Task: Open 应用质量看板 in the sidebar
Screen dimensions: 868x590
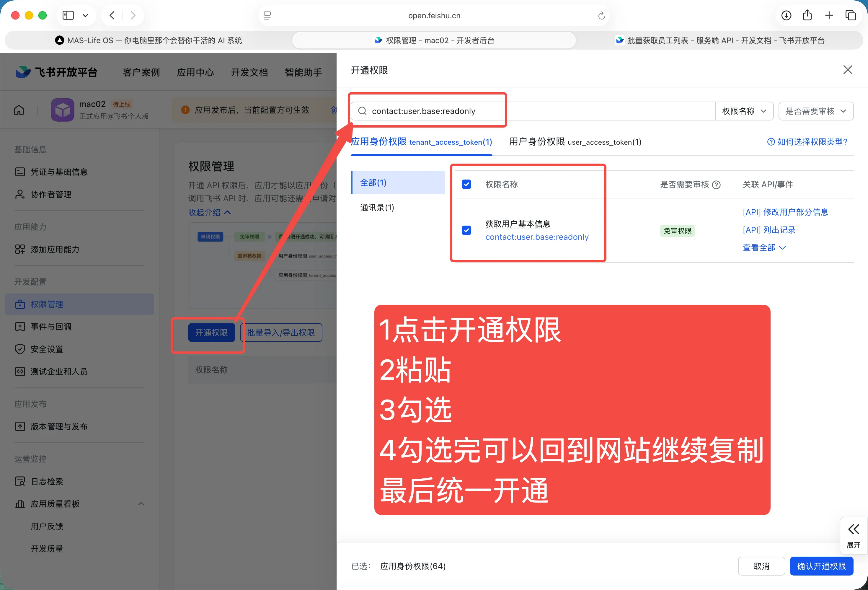Action: [79, 504]
